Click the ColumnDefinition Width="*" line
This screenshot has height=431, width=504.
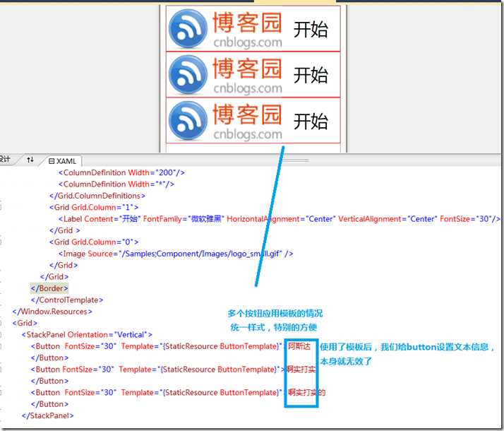click(116, 184)
